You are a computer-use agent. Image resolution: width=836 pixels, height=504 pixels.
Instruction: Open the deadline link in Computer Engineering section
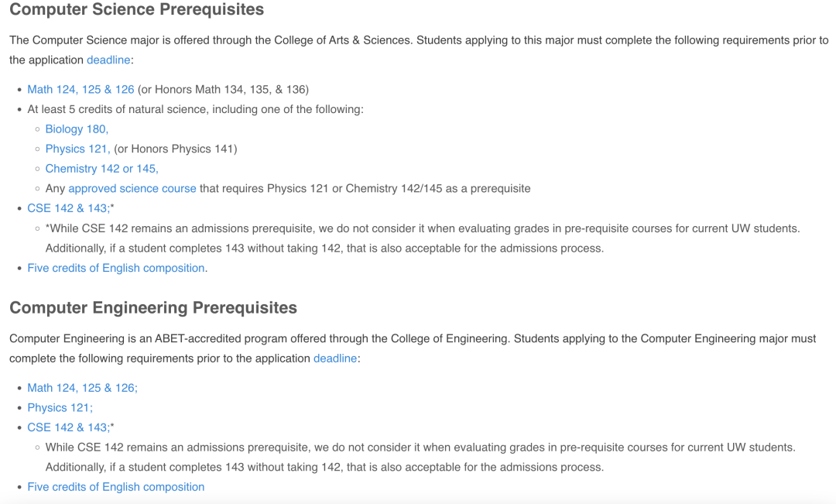tap(335, 358)
